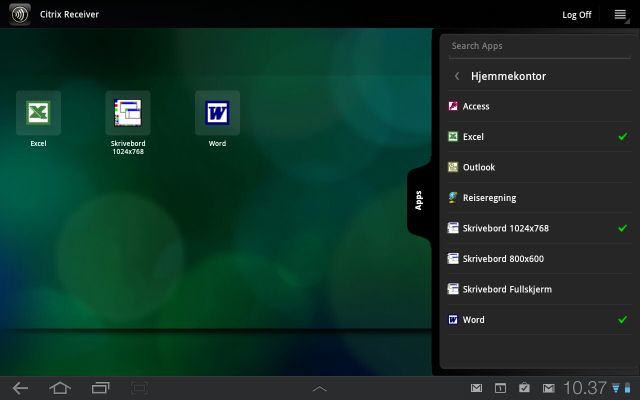Viewport: 640px width, 400px height.
Task: Expand the bottom bar up-arrow handle
Action: [x=319, y=388]
